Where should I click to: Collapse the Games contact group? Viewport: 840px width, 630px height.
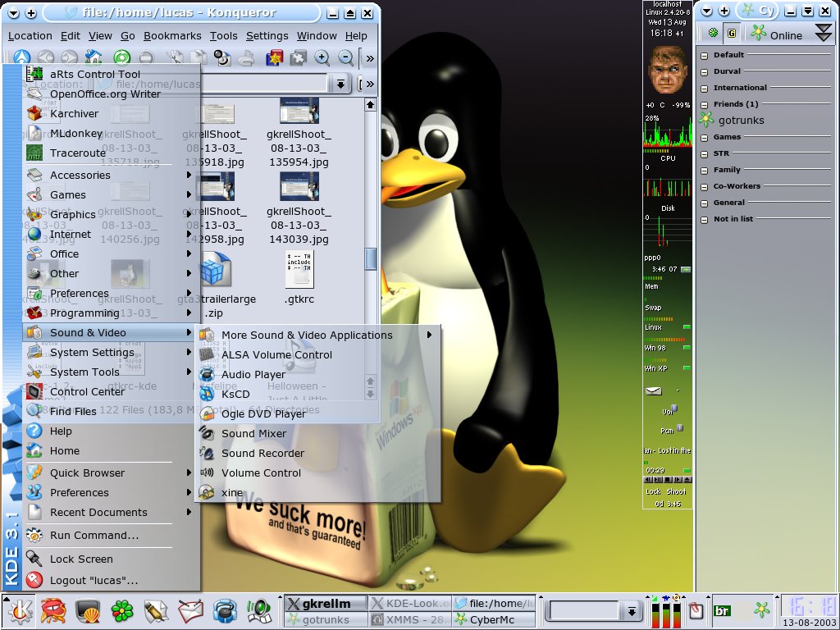[704, 138]
